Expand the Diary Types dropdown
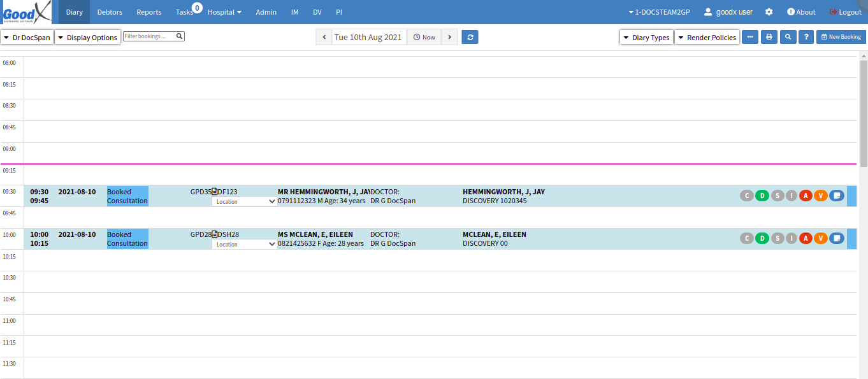This screenshot has width=868, height=379. point(646,38)
